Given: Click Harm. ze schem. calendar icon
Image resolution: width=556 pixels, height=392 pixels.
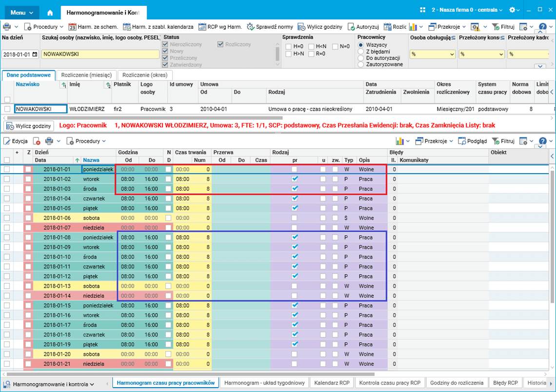Looking at the screenshot, I should [73, 27].
